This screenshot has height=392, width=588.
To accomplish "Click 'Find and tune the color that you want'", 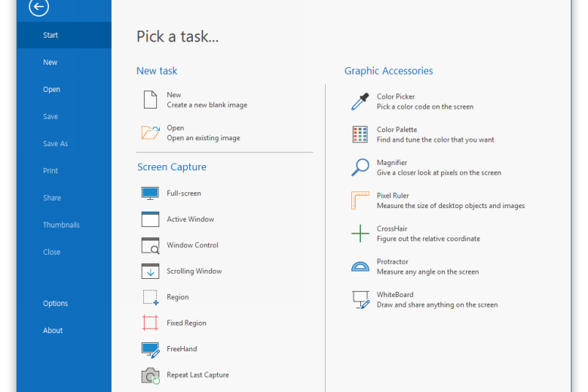I will [436, 140].
